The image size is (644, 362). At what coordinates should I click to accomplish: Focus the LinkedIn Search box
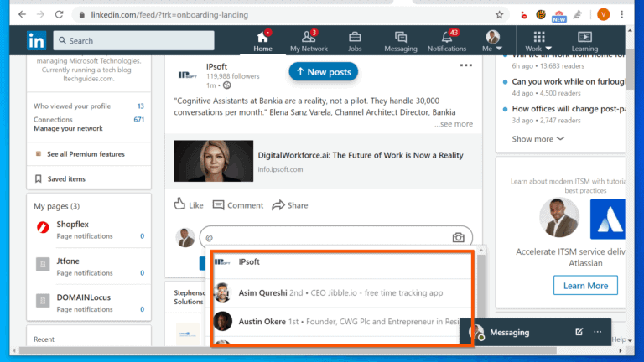(133, 40)
